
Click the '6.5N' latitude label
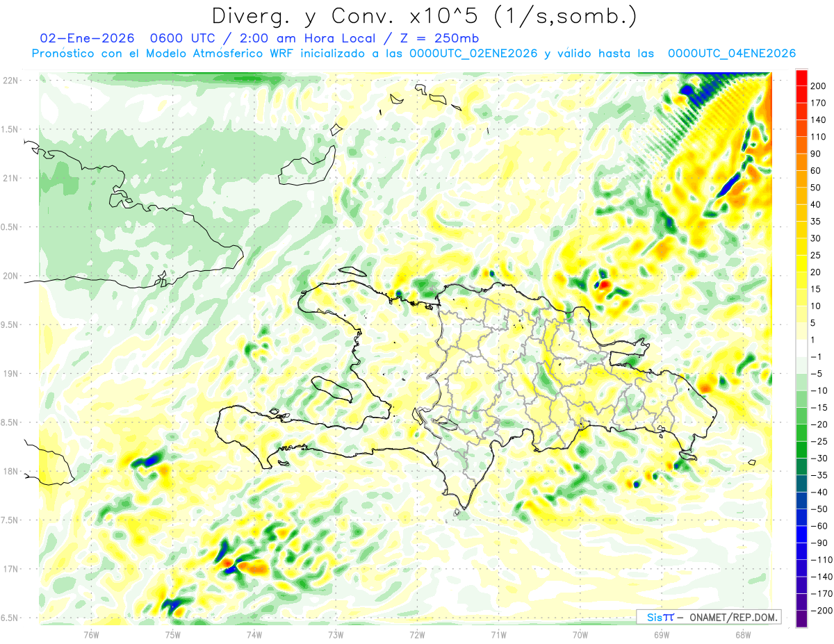coord(10,618)
